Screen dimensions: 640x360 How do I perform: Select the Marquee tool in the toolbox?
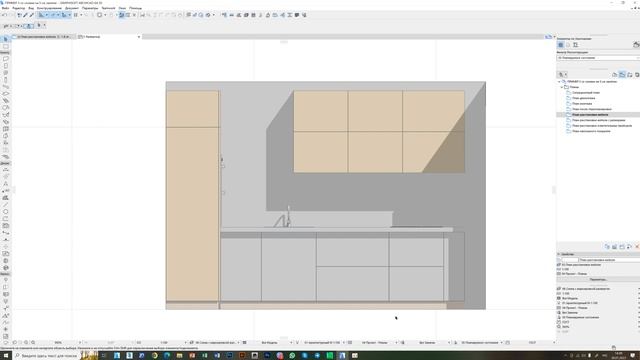tap(5, 47)
